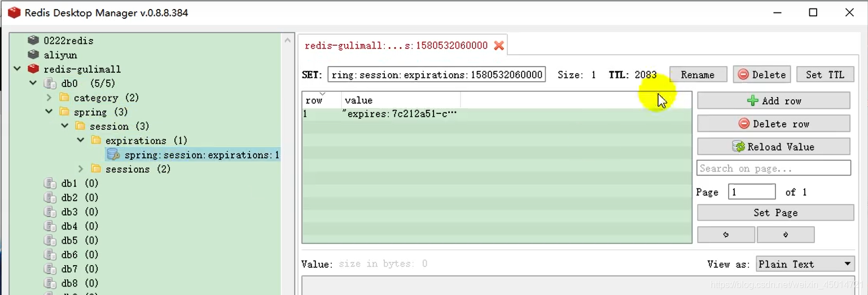Click the spring folder icon
The image size is (868, 295).
click(64, 112)
